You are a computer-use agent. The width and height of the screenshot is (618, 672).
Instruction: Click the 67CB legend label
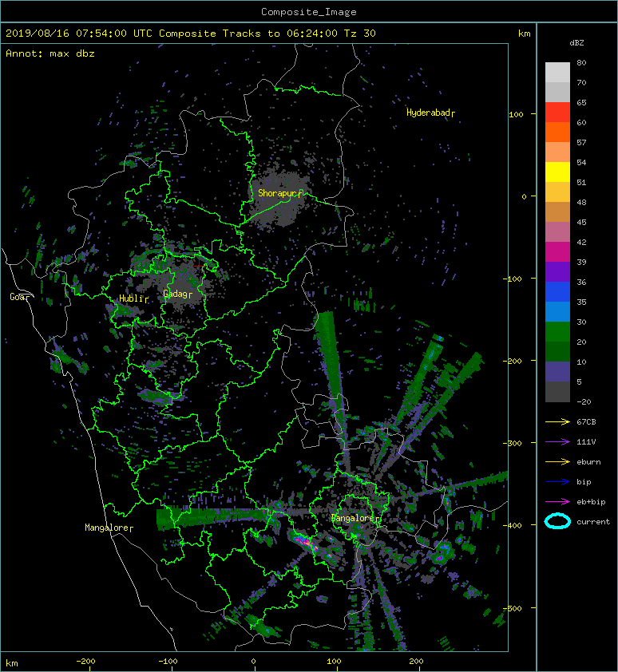point(586,422)
